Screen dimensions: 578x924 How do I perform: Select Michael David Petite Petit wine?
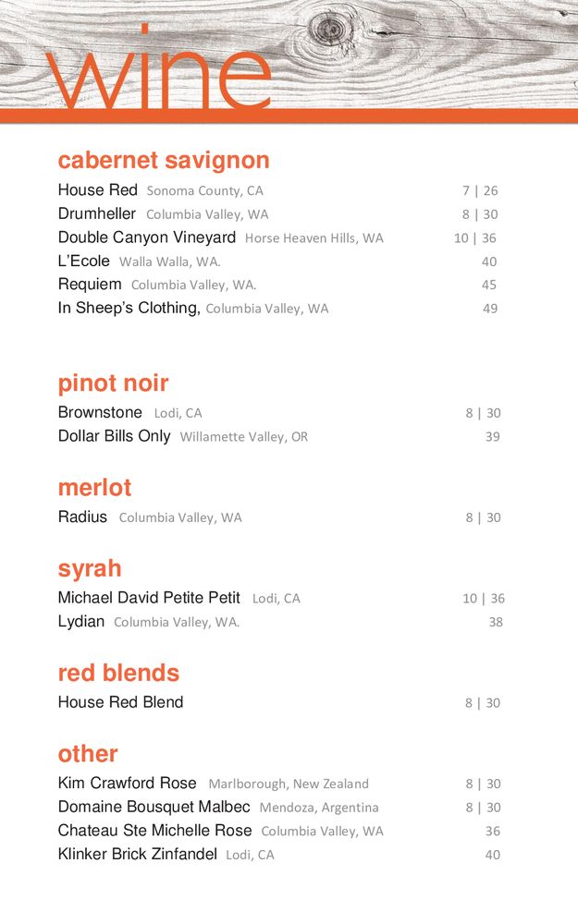click(149, 598)
